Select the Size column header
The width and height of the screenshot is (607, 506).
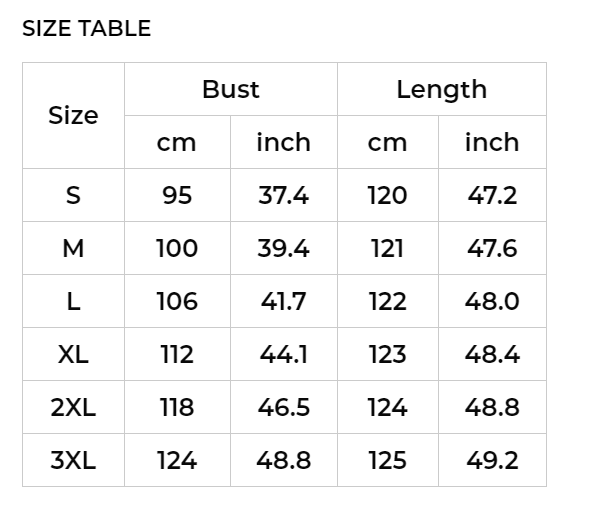point(73,116)
